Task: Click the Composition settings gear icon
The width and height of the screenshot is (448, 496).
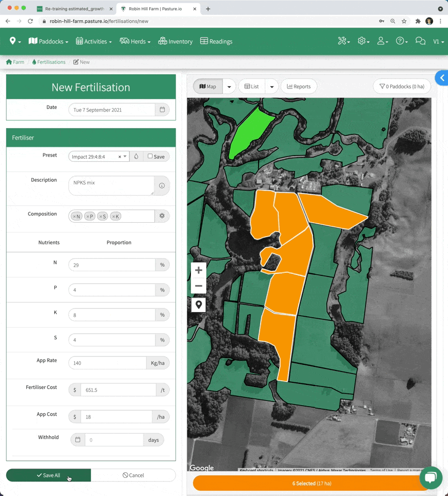Action: coord(162,216)
